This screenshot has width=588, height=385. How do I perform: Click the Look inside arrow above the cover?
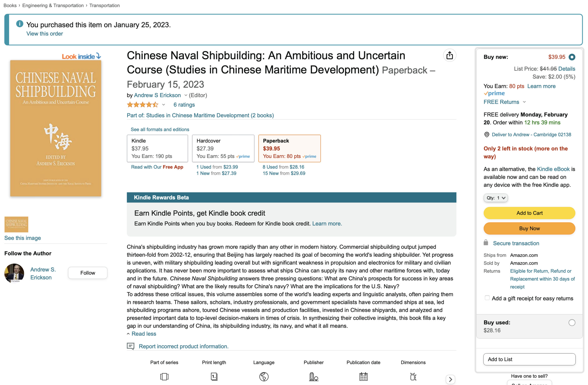98,56
